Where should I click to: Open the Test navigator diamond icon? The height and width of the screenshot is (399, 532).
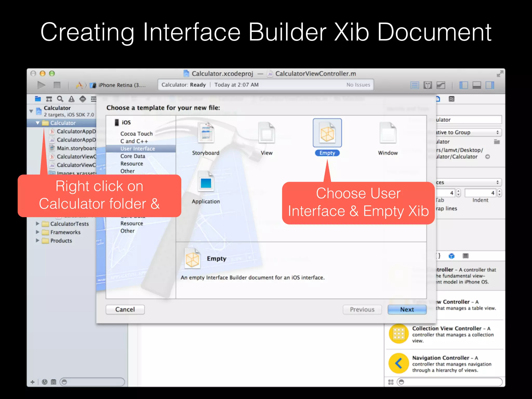click(x=83, y=99)
